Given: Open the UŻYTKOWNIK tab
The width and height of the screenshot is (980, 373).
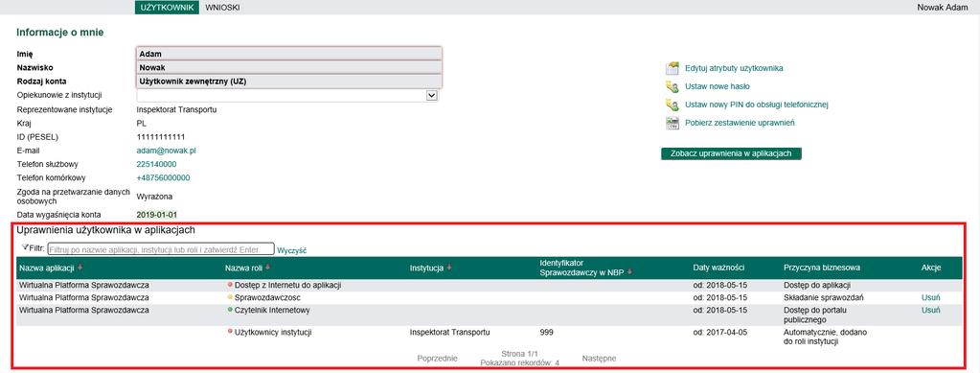Looking at the screenshot, I should coord(167,8).
